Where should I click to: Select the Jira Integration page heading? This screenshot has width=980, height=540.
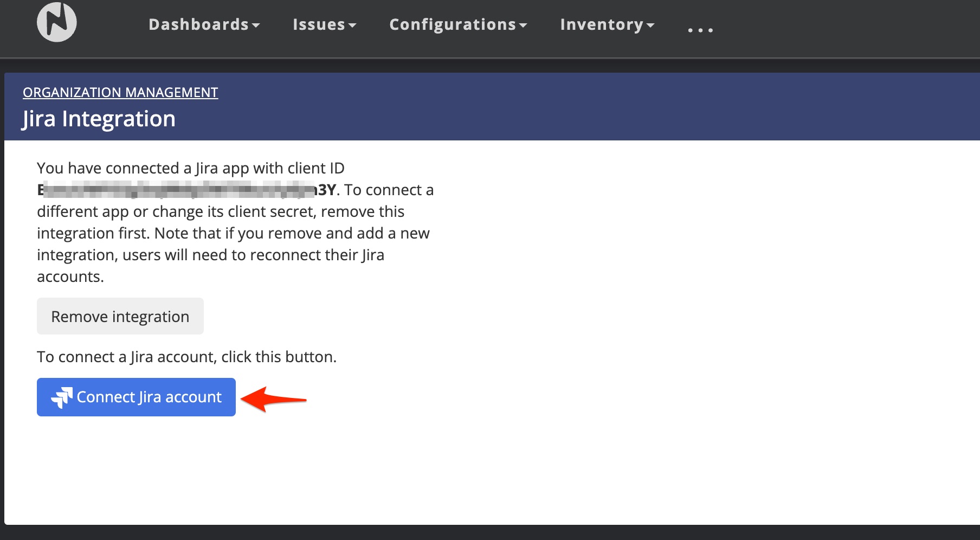[99, 118]
